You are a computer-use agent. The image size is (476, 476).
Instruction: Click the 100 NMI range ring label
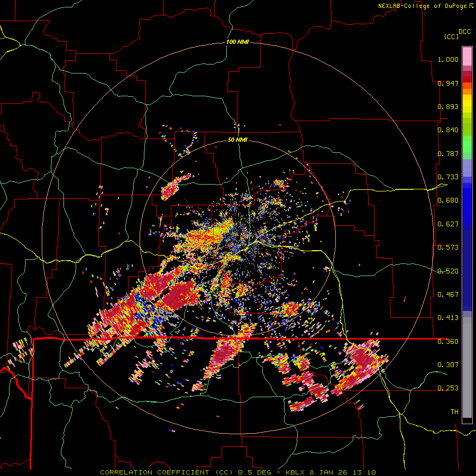pos(237,42)
